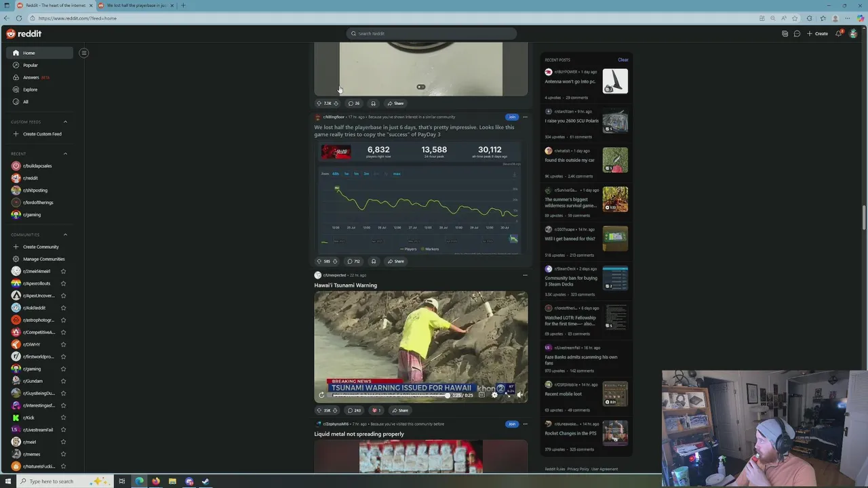The image size is (868, 488).
Task: Favorite r/AskReddit with the star
Action: (63, 308)
